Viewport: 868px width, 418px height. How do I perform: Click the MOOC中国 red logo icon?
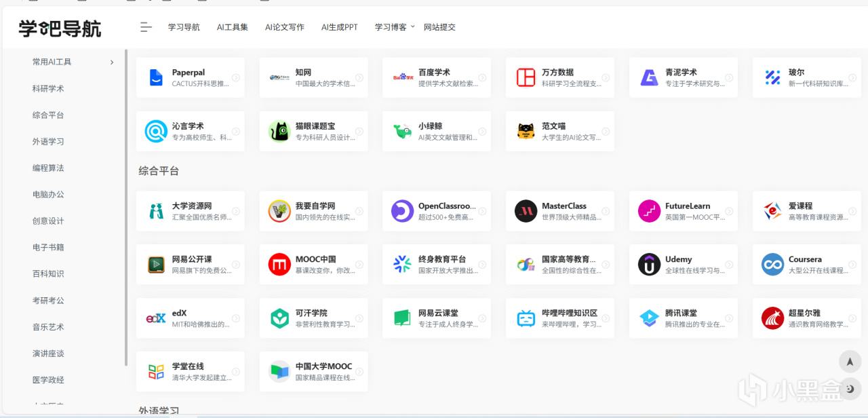coord(279,265)
